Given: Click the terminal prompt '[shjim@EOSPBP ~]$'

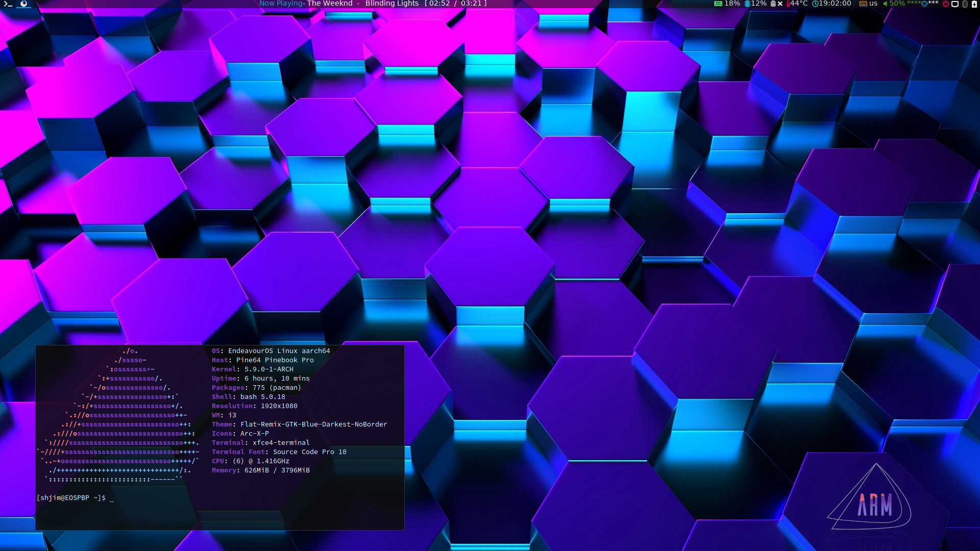Looking at the screenshot, I should tap(71, 498).
